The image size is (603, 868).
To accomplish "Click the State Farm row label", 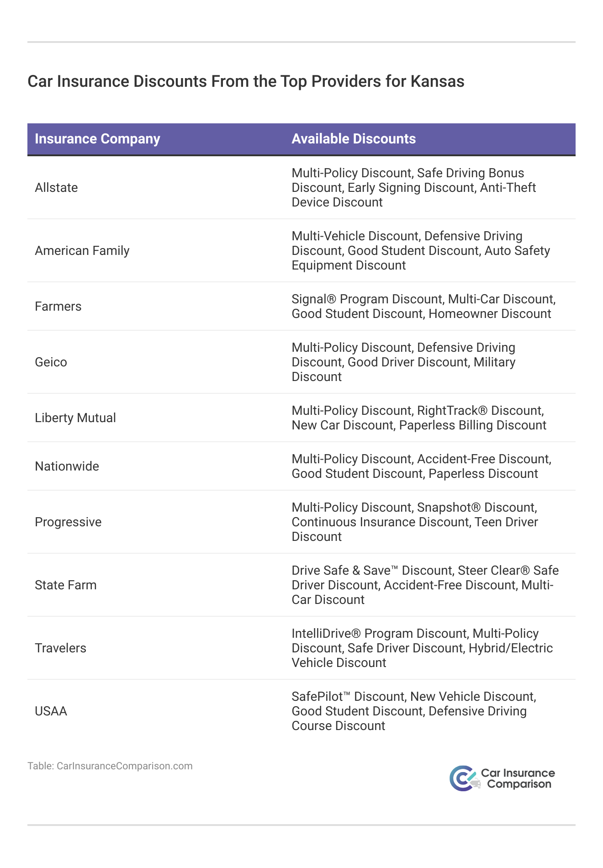I will point(66,585).
